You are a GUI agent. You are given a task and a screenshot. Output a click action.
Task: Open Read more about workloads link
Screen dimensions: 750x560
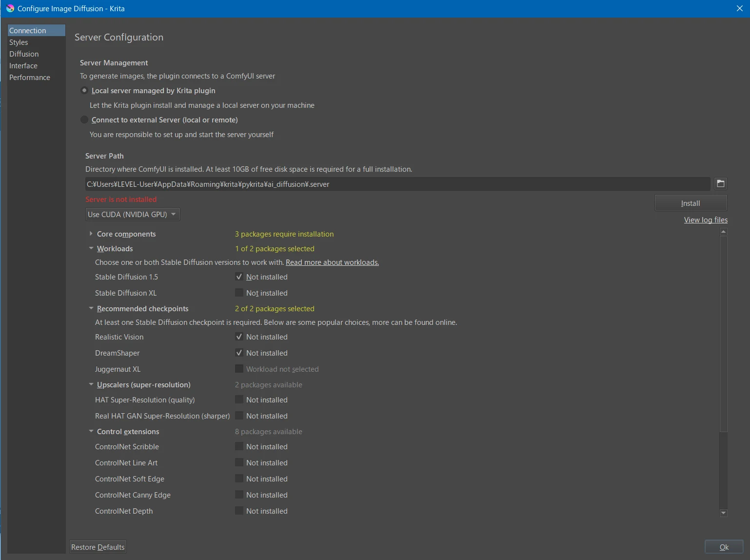click(x=332, y=262)
